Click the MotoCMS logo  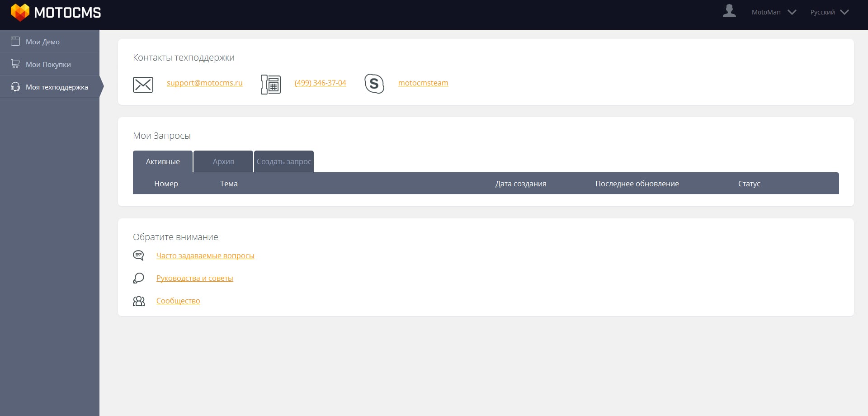pos(56,13)
